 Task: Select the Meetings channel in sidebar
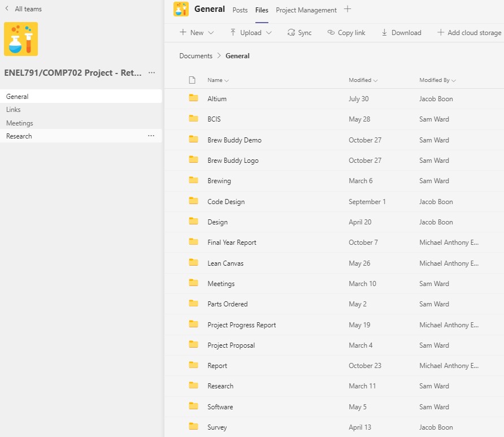(x=20, y=123)
